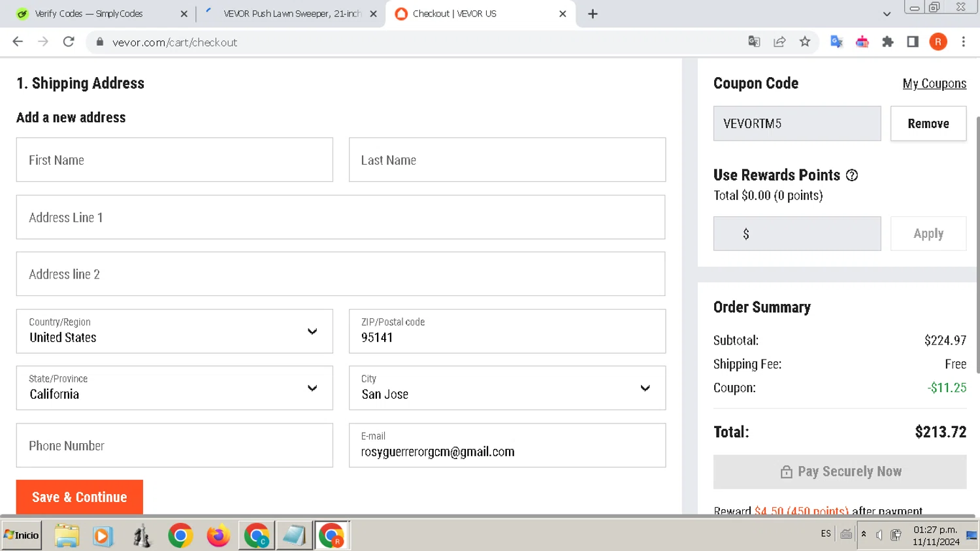Image resolution: width=980 pixels, height=551 pixels.
Task: Open Google Chrome from the taskbar
Action: click(180, 536)
